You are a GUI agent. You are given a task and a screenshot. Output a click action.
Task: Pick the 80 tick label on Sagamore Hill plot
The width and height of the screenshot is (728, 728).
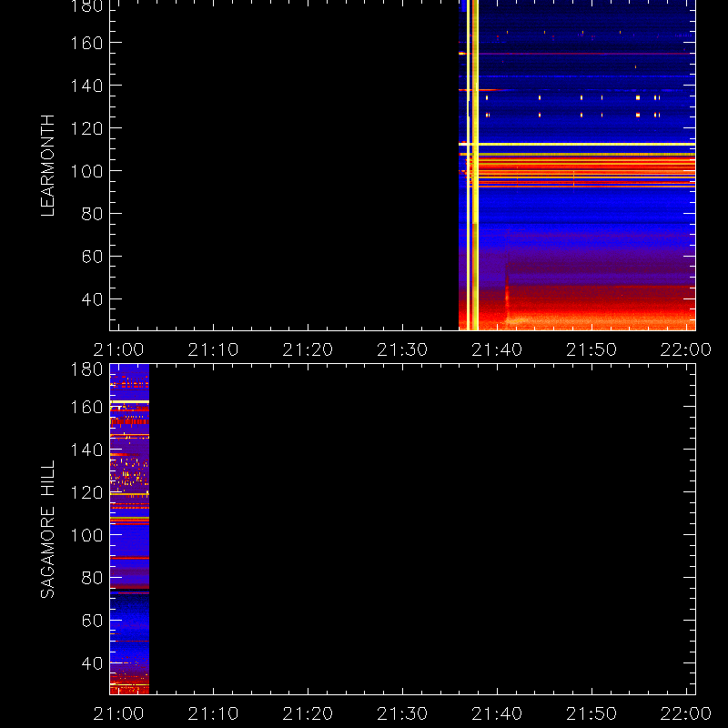pyautogui.click(x=93, y=578)
